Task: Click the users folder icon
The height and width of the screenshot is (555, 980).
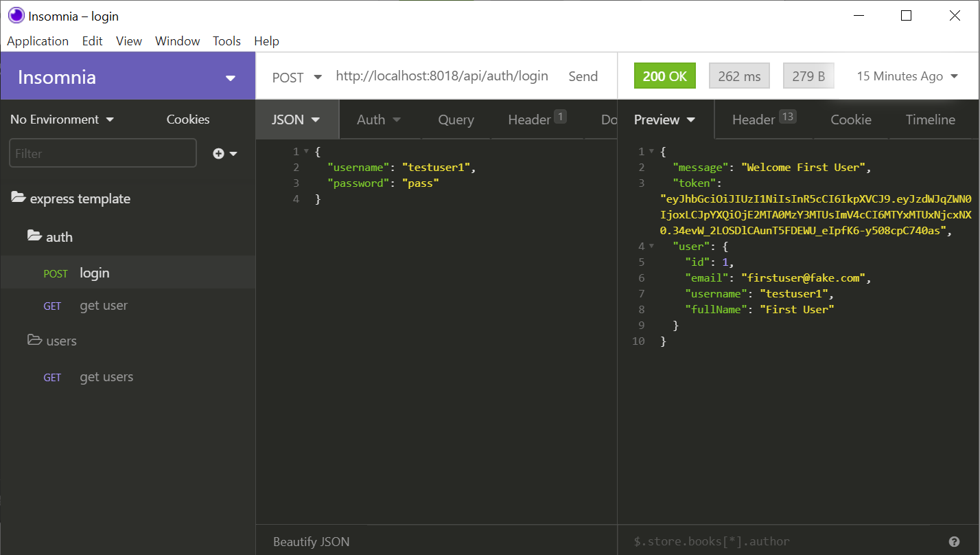Action: [34, 340]
